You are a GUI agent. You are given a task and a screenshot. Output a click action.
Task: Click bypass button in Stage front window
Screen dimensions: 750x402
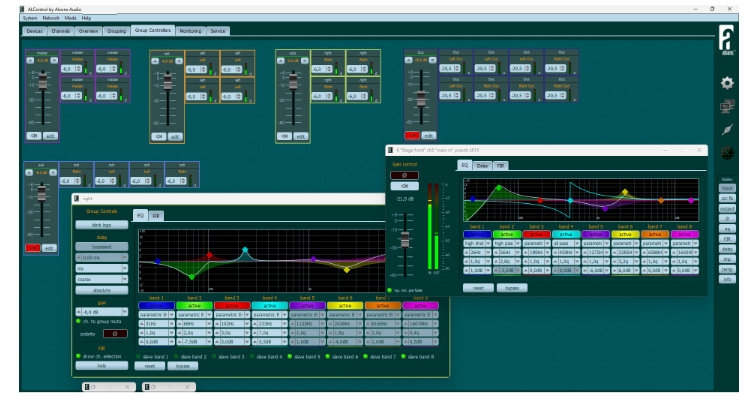point(512,288)
